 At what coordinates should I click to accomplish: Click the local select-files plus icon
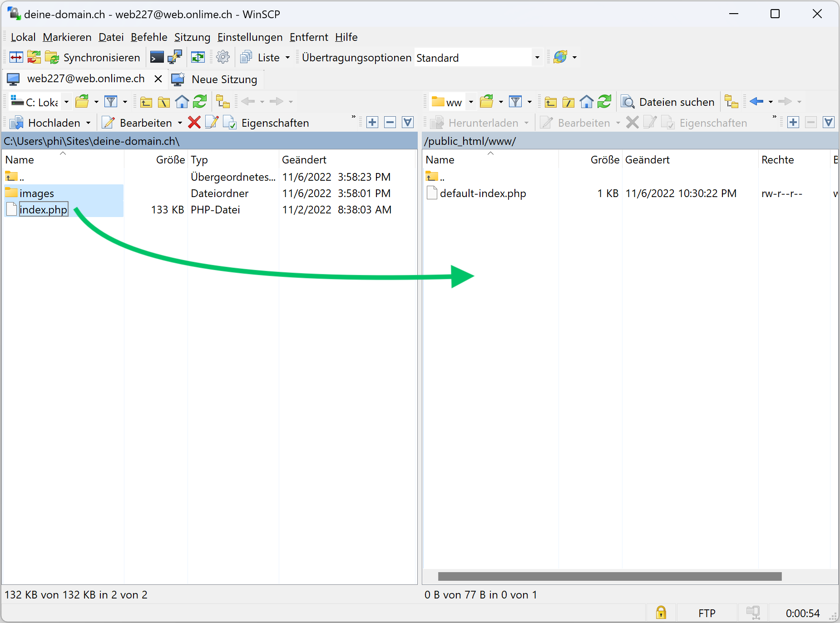click(x=372, y=122)
